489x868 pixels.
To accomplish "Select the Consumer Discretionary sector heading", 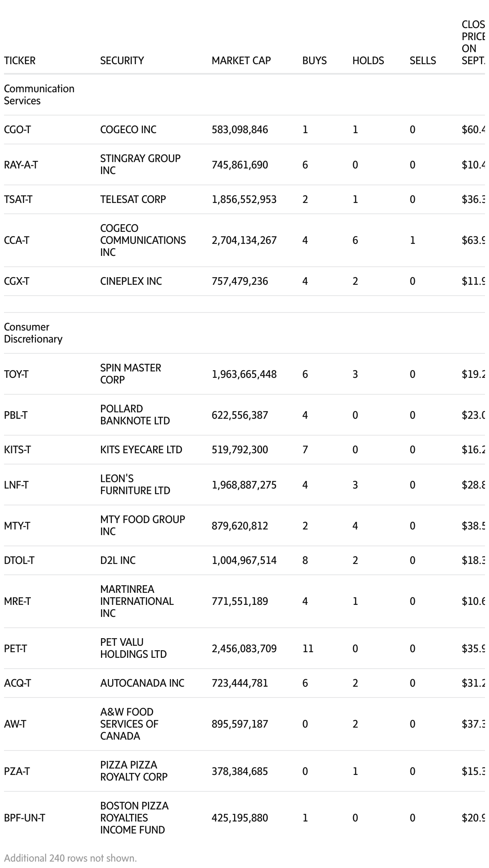I will tap(33, 333).
